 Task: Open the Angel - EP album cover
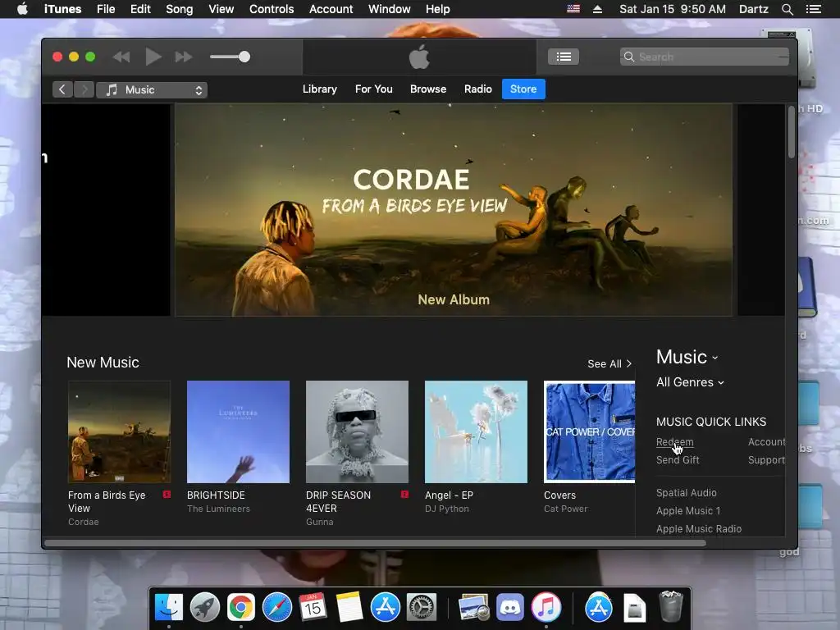[476, 431]
